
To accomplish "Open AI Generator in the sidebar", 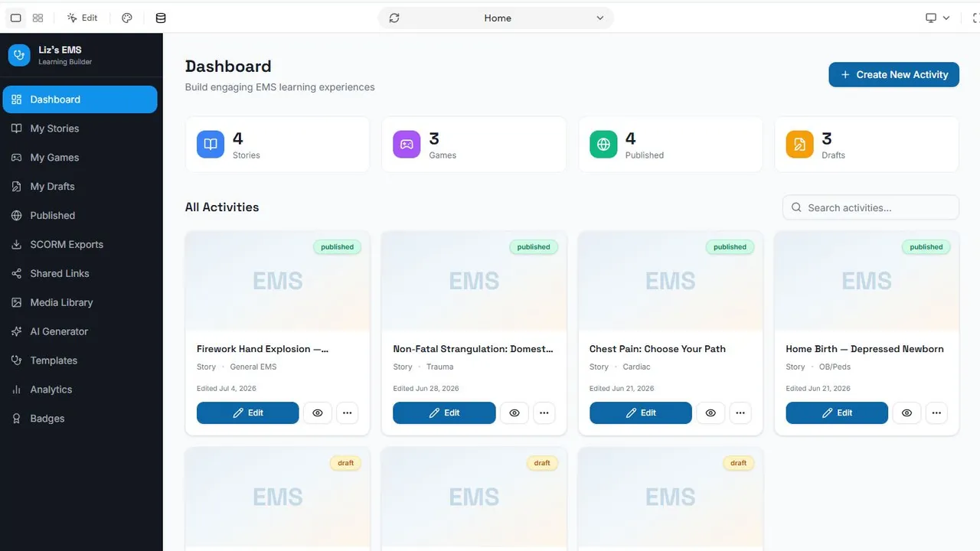I will coord(80,331).
